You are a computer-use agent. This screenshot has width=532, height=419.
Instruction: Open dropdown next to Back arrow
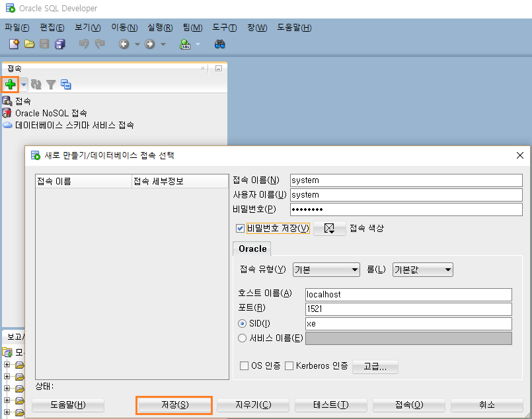(x=137, y=44)
